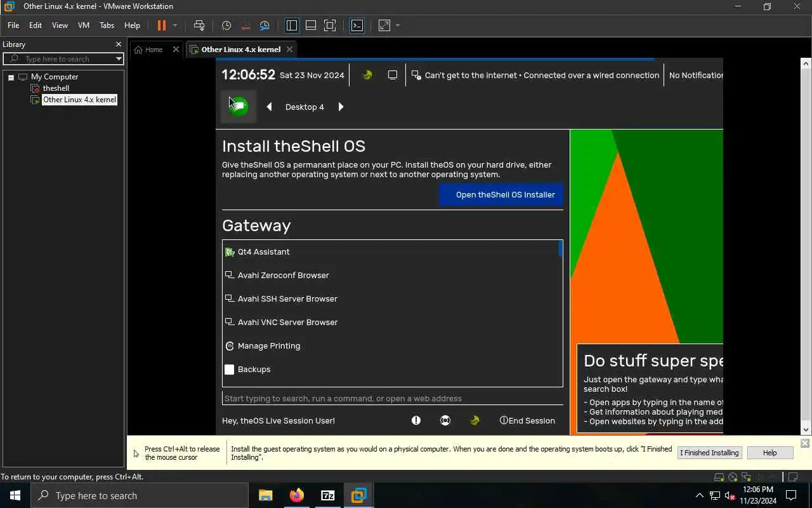Open the Windows Start menu
Image resolution: width=812 pixels, height=508 pixels.
coord(15,495)
